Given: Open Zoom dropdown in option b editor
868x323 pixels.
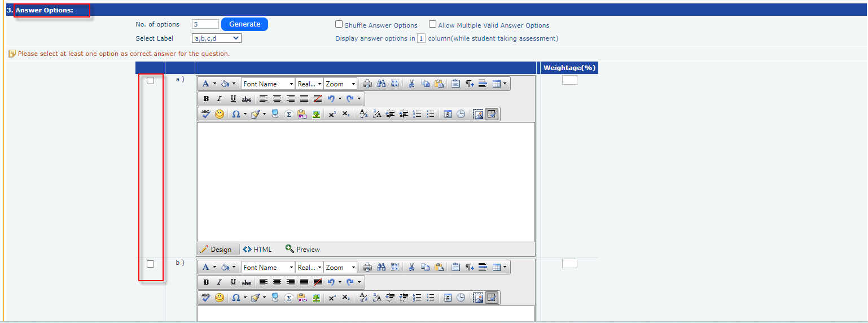Looking at the screenshot, I should point(340,267).
